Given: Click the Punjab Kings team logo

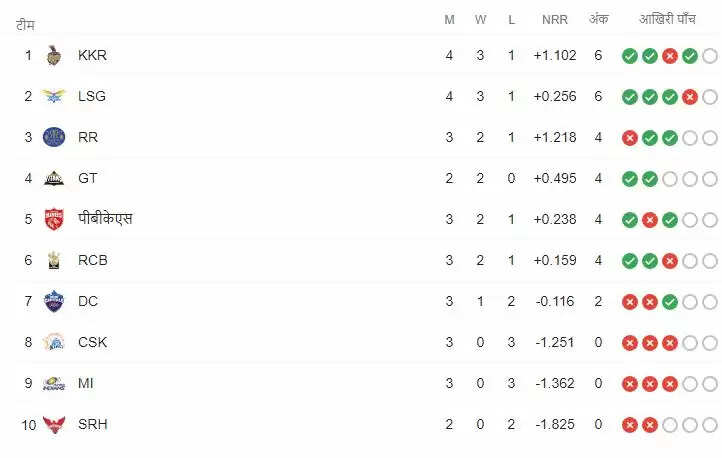Looking at the screenshot, I should pyautogui.click(x=53, y=219).
